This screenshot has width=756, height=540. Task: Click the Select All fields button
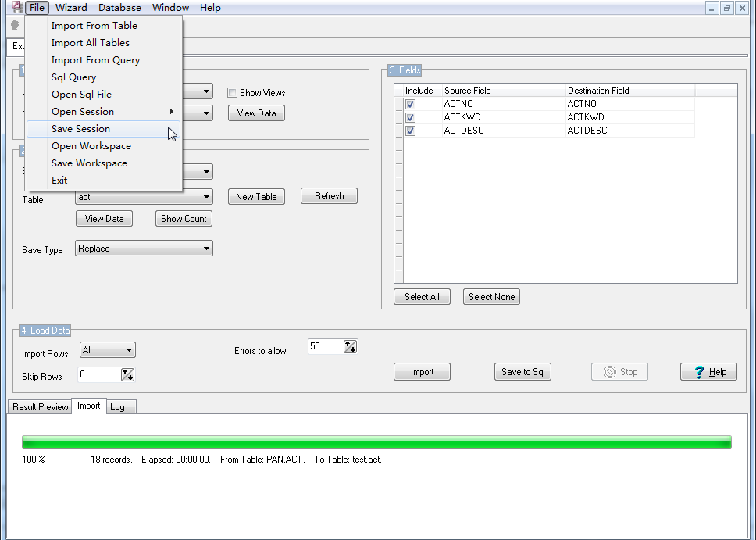pyautogui.click(x=422, y=297)
